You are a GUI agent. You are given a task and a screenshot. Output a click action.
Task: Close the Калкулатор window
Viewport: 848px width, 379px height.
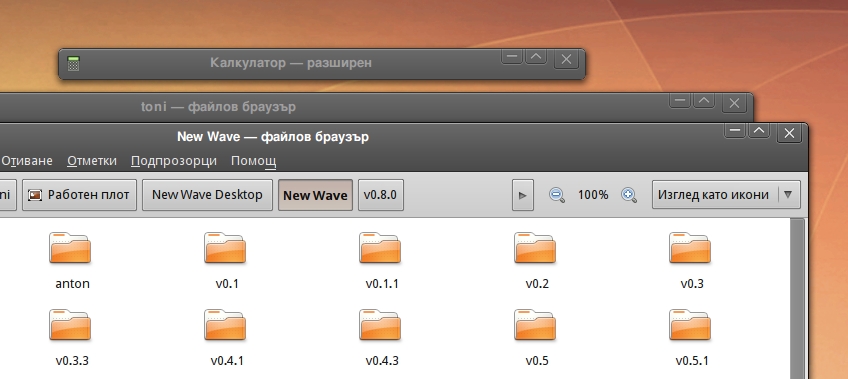(566, 59)
